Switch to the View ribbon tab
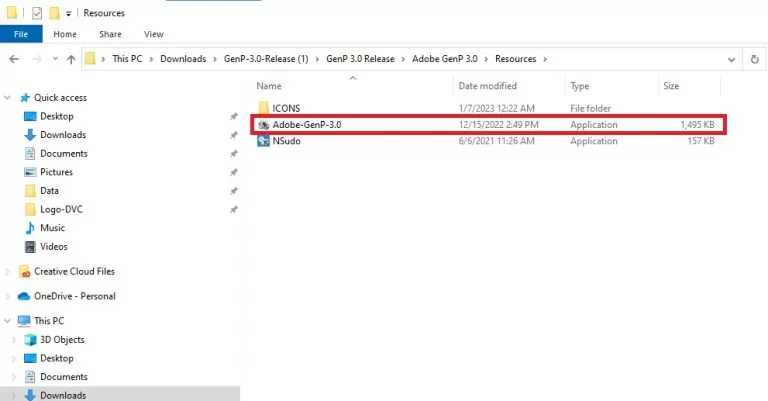Viewport: 768px width, 401px height. [x=153, y=34]
